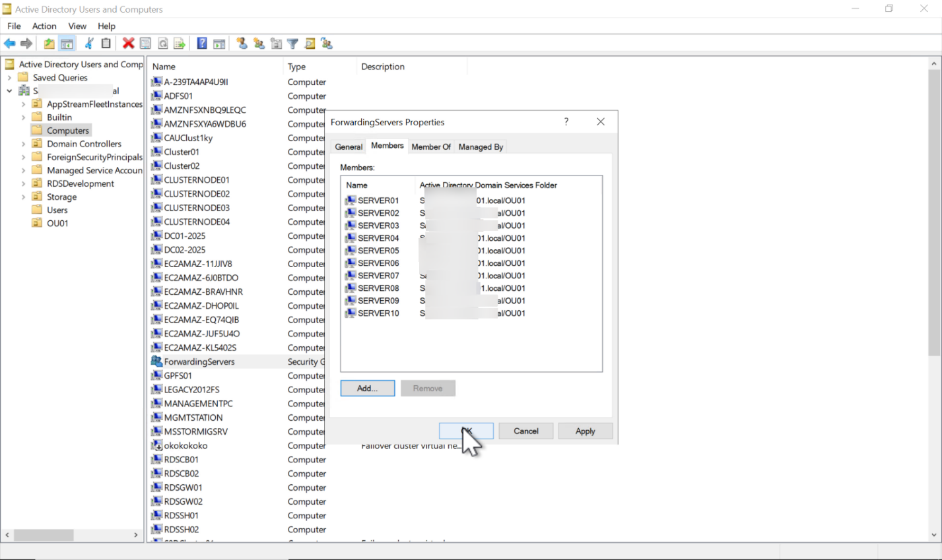Switch to the General tab

pos(349,146)
